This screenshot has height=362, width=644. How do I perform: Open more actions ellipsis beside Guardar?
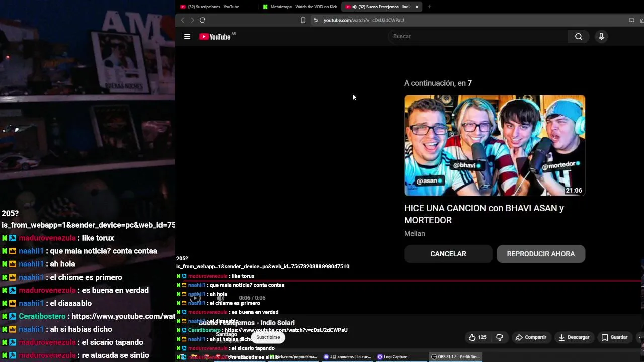(640, 337)
